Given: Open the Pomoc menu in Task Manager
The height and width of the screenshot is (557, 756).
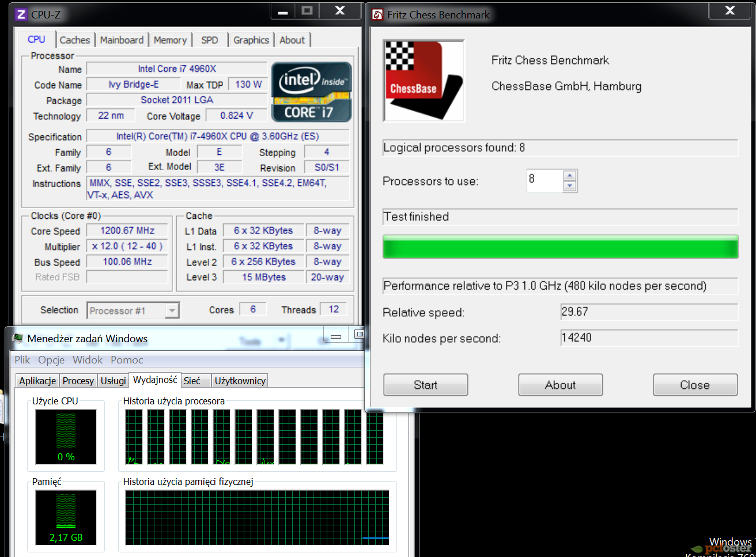Looking at the screenshot, I should [127, 360].
